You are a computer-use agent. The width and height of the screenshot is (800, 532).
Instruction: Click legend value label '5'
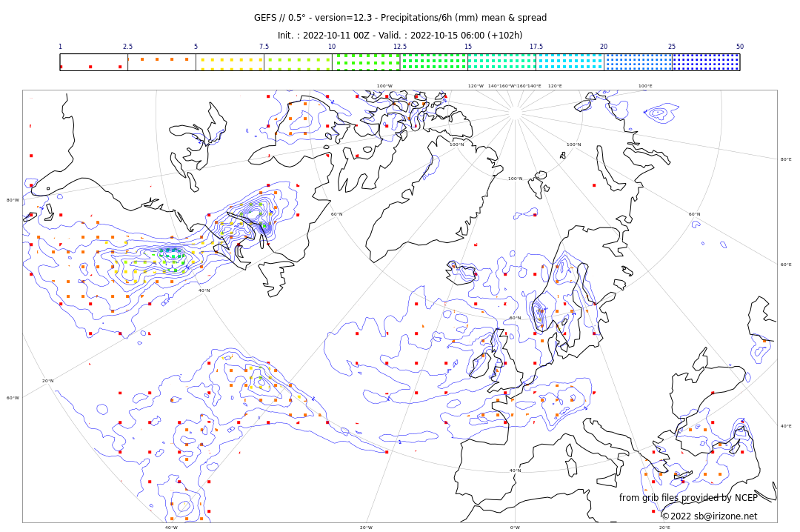pos(196,47)
